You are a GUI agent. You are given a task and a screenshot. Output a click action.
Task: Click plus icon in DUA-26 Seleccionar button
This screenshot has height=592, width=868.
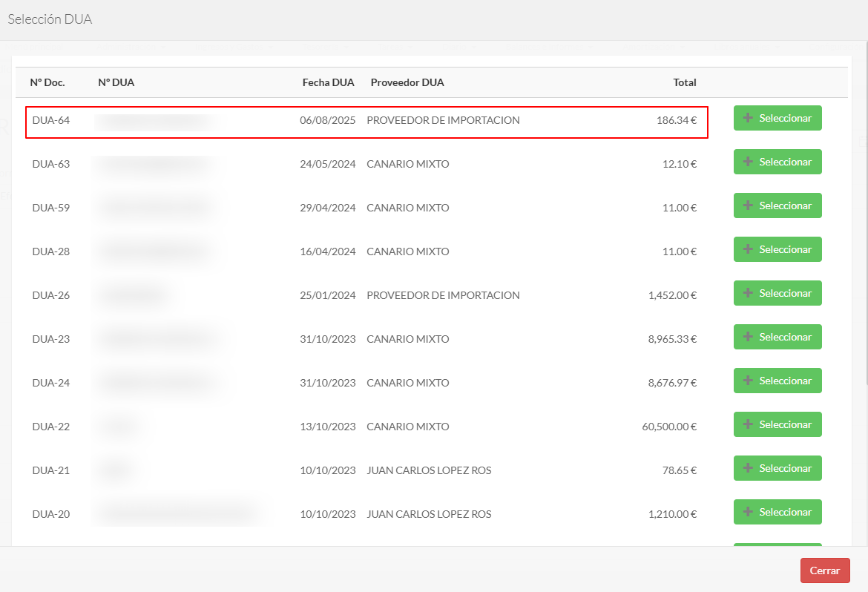click(748, 294)
